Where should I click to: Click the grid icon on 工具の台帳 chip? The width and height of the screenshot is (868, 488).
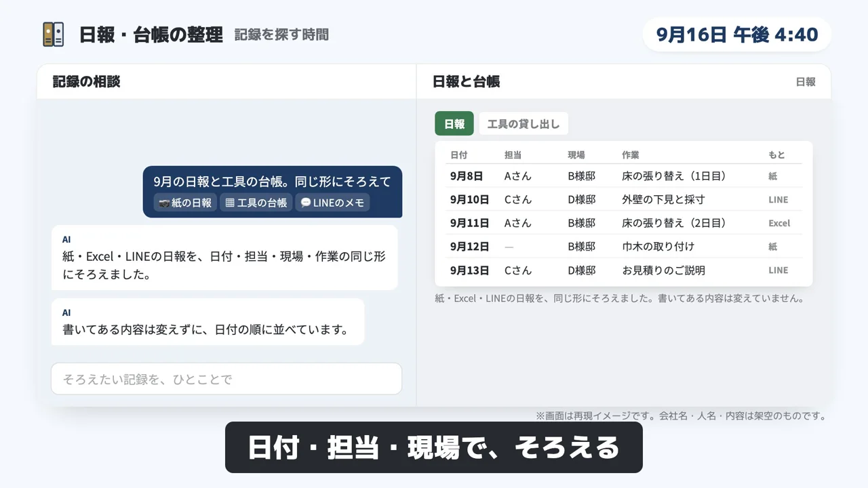point(230,203)
